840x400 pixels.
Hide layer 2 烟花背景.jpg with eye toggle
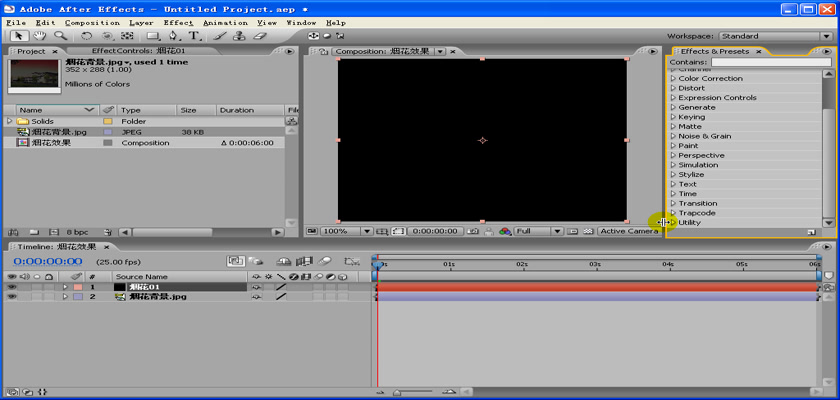[12, 297]
